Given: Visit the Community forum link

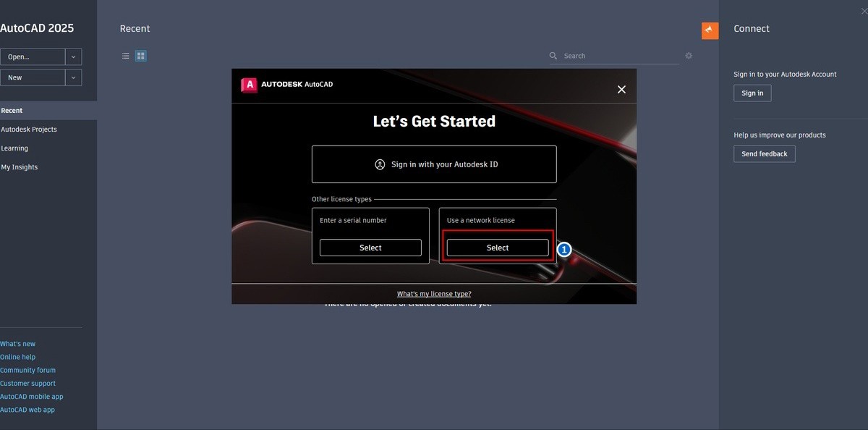Looking at the screenshot, I should pos(28,370).
